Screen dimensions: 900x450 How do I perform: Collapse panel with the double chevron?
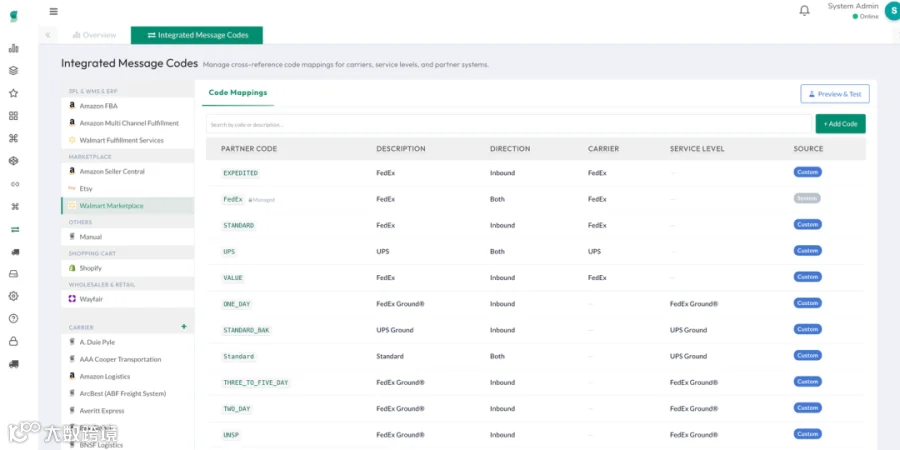click(48, 35)
